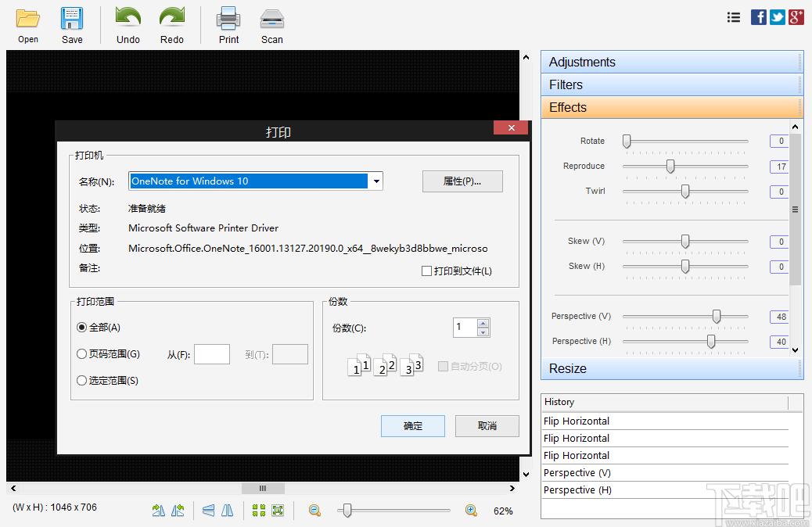The image size is (812, 527).
Task: Confirm printing with the 确定 button
Action: pos(413,425)
